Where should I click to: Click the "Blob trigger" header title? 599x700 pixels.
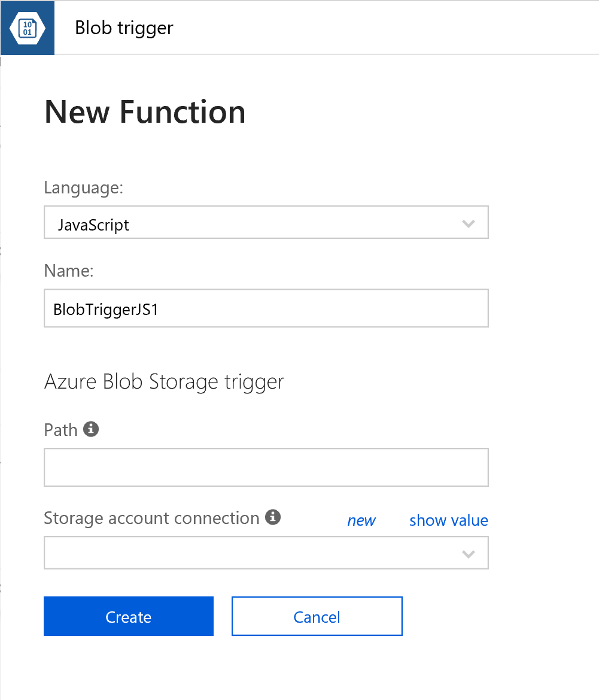[124, 28]
